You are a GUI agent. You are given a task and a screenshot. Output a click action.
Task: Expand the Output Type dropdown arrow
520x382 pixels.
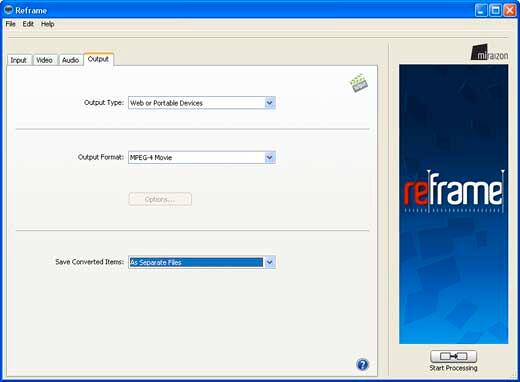pyautogui.click(x=270, y=103)
